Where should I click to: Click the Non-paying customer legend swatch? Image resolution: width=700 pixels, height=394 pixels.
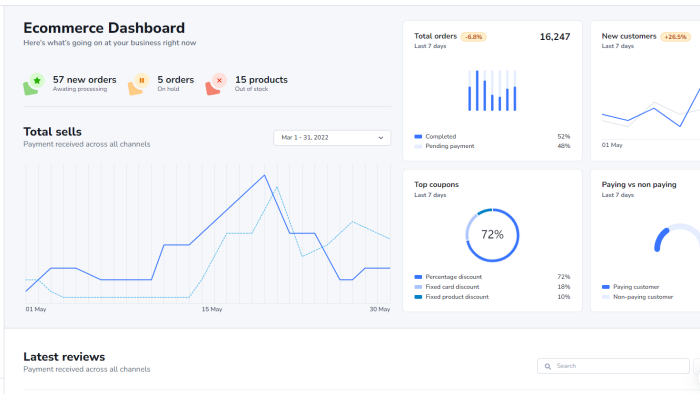click(x=606, y=297)
